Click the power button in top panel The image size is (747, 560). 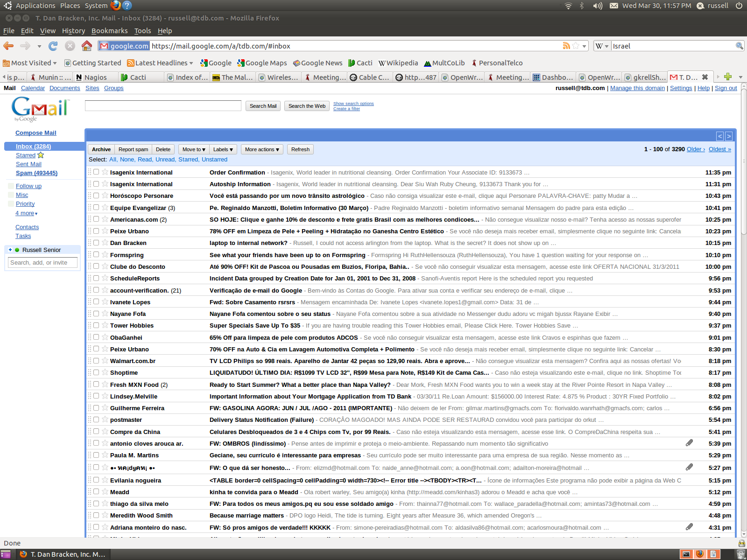tap(739, 6)
